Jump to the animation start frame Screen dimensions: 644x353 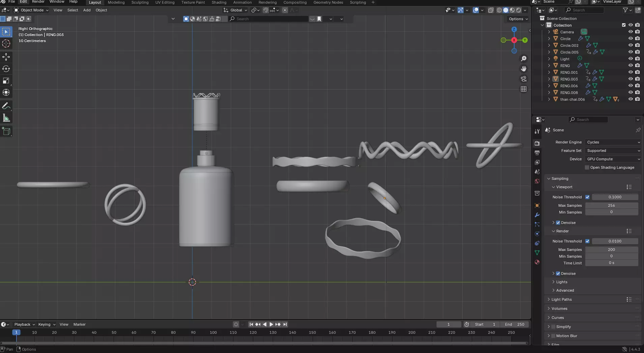tap(251, 324)
